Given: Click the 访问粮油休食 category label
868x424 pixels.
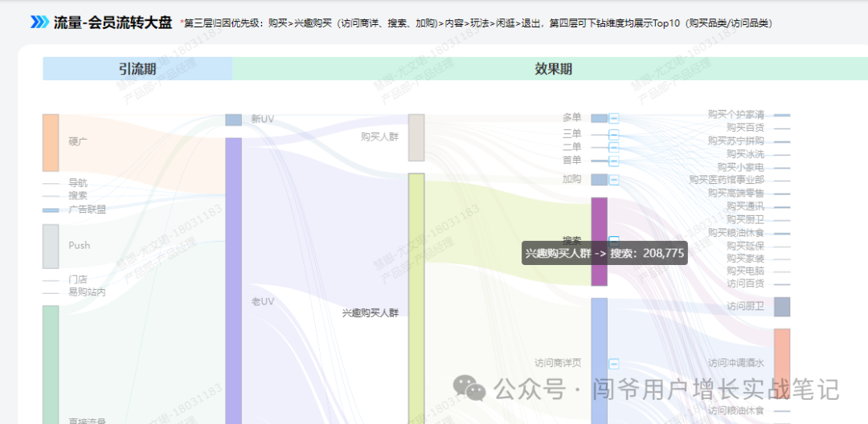Looking at the screenshot, I should pyautogui.click(x=735, y=410).
